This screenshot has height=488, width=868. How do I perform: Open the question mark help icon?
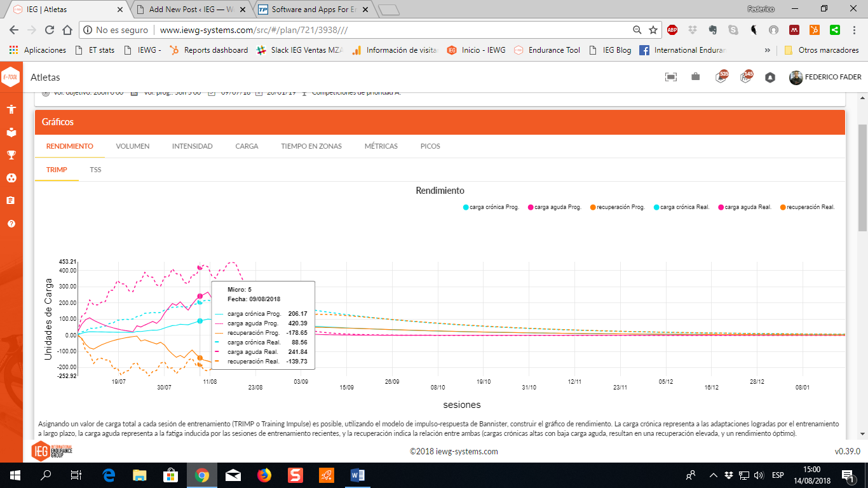[11, 224]
